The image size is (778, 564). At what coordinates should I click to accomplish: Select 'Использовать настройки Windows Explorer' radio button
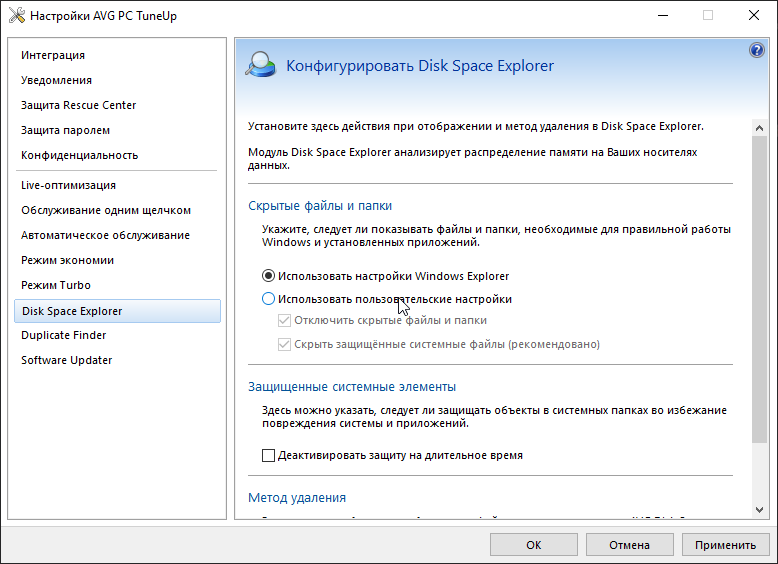(x=268, y=276)
